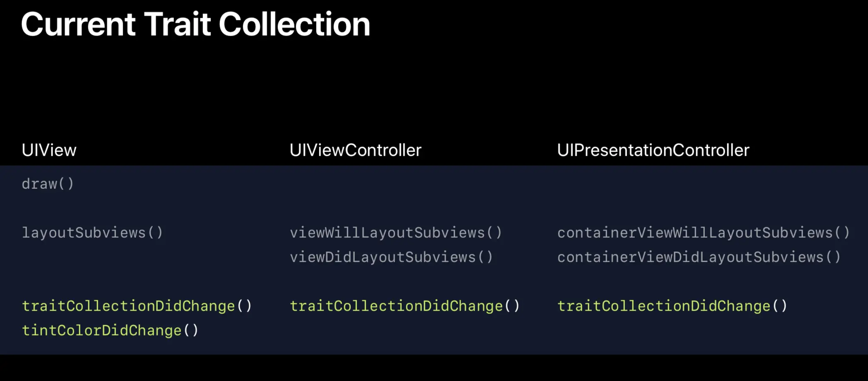Viewport: 868px width, 381px height.
Task: Click containerViewWillLayoutSubviews() method
Action: tap(704, 233)
